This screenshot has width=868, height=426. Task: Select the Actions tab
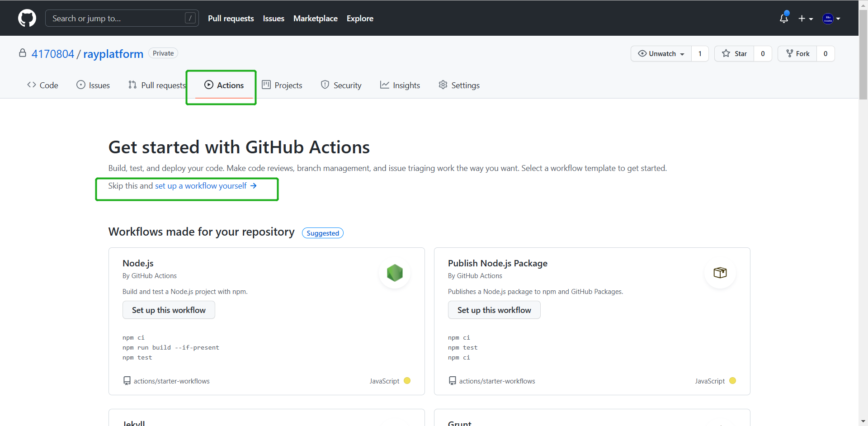tap(224, 85)
